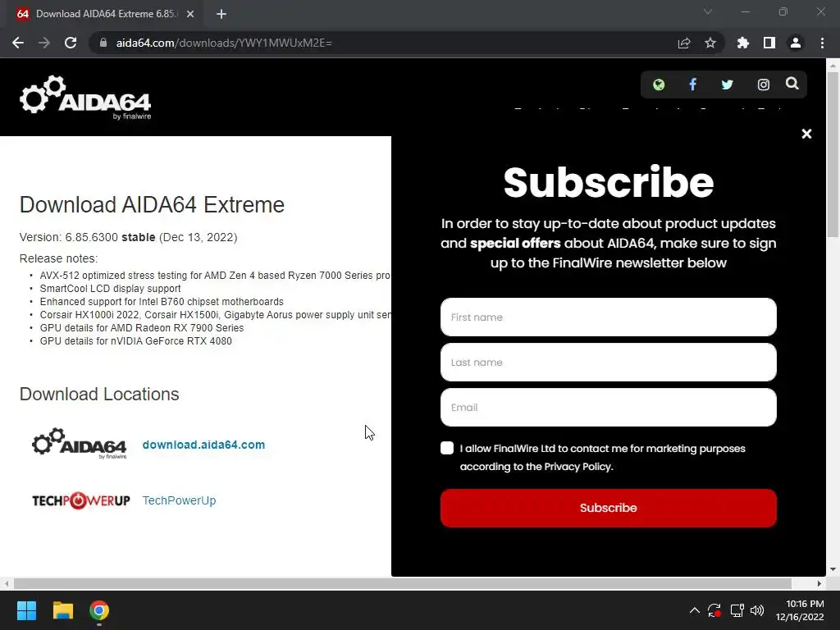Image resolution: width=840 pixels, height=630 pixels.
Task: Open the tab search dropdown
Action: pyautogui.click(x=708, y=11)
